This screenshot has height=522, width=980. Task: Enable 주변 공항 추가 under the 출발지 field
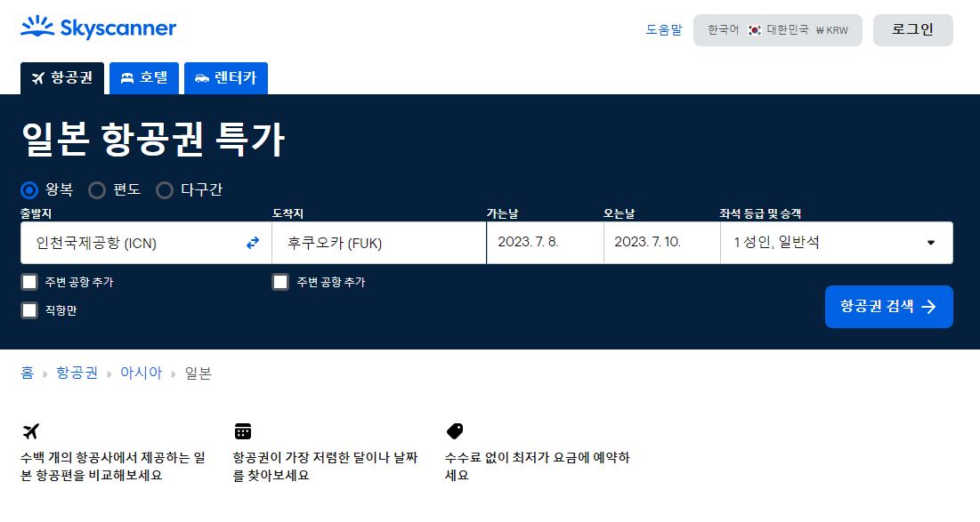[x=29, y=282]
